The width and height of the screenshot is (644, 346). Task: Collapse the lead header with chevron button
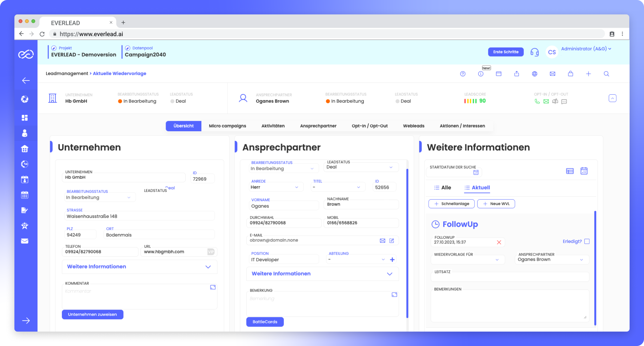(x=612, y=98)
